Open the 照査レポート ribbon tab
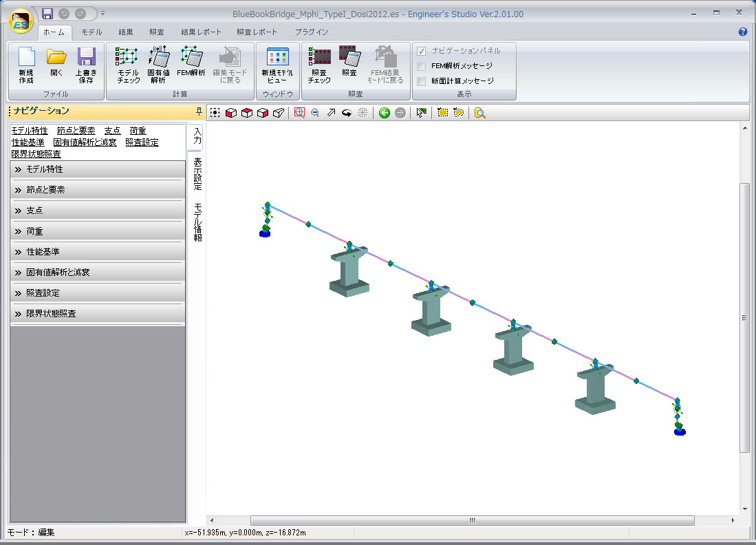This screenshot has width=756, height=545. (x=257, y=32)
